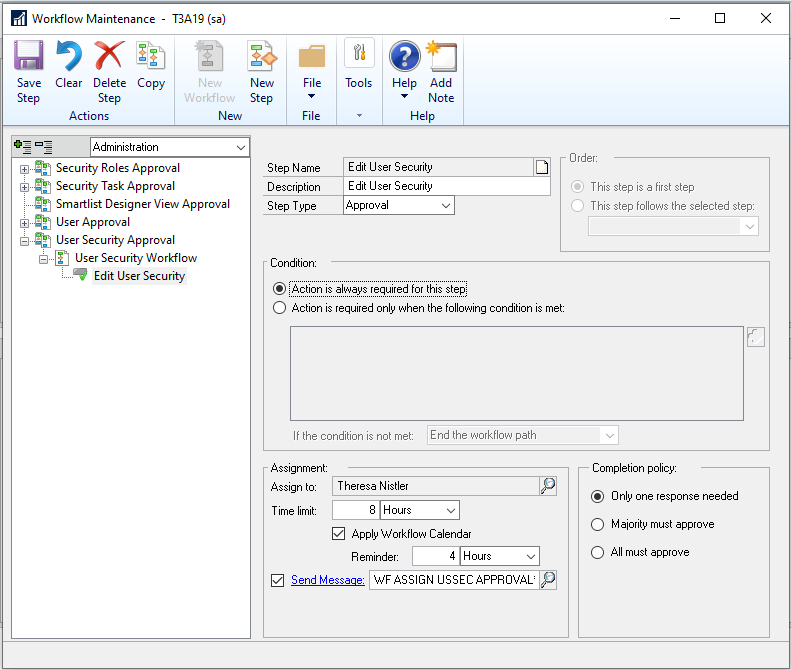Image resolution: width=791 pixels, height=670 pixels.
Task: Click the New Step icon
Action: [262, 55]
